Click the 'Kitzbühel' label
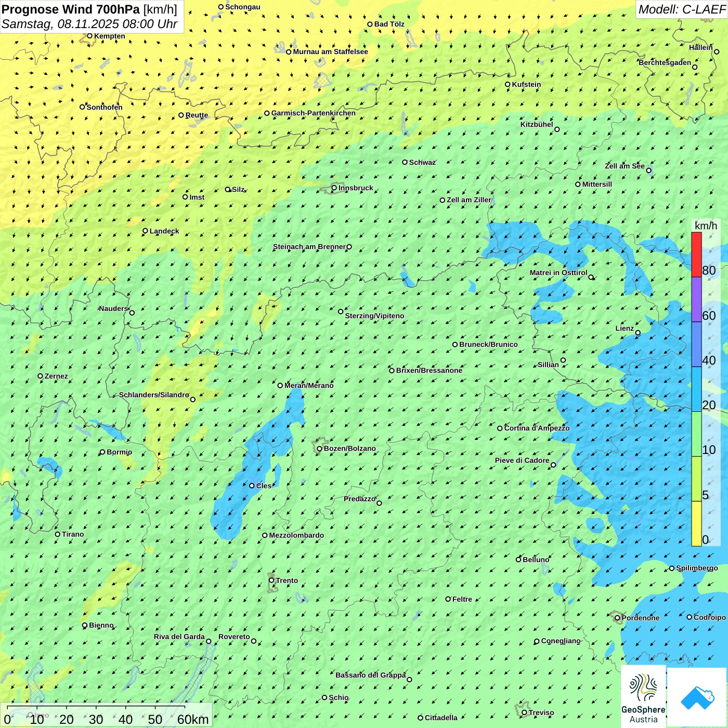 [537, 124]
